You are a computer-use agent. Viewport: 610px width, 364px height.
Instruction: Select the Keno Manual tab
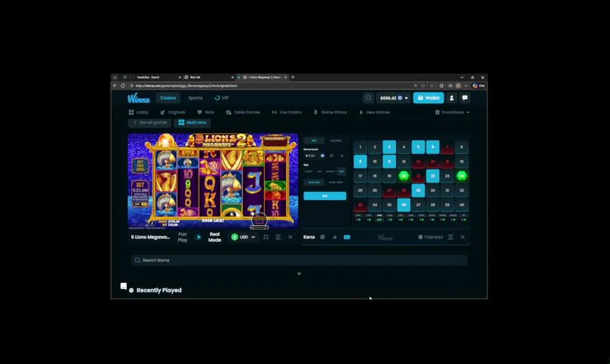coord(314,141)
